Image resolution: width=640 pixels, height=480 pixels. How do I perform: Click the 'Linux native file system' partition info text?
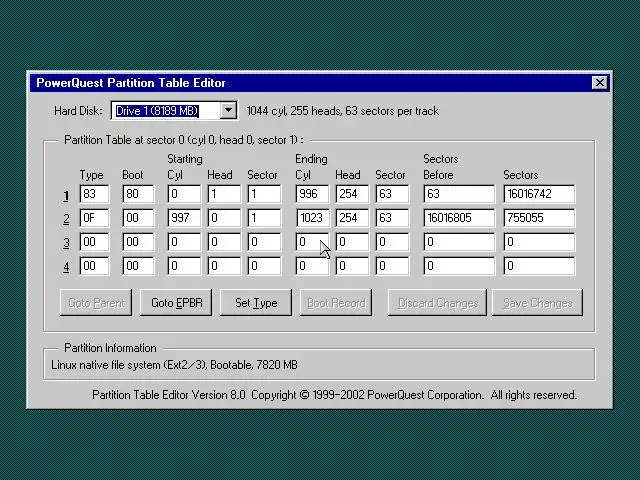coord(174,364)
